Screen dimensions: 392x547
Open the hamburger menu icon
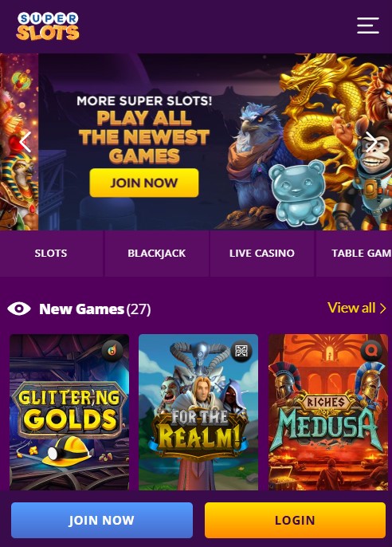tap(368, 26)
